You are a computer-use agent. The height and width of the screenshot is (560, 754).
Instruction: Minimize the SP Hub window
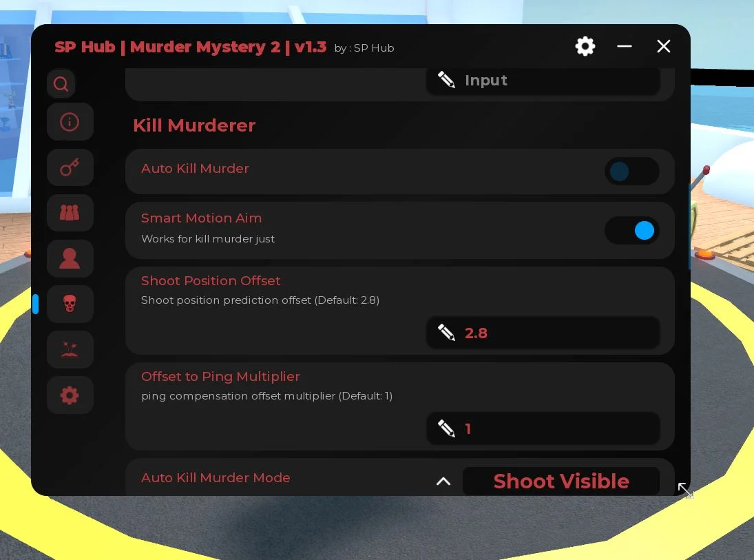click(624, 47)
